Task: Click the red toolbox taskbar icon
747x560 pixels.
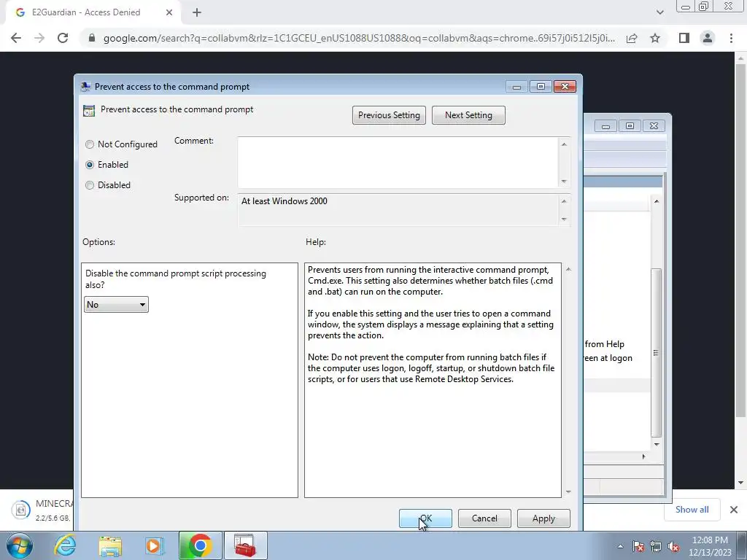Action: pyautogui.click(x=245, y=545)
